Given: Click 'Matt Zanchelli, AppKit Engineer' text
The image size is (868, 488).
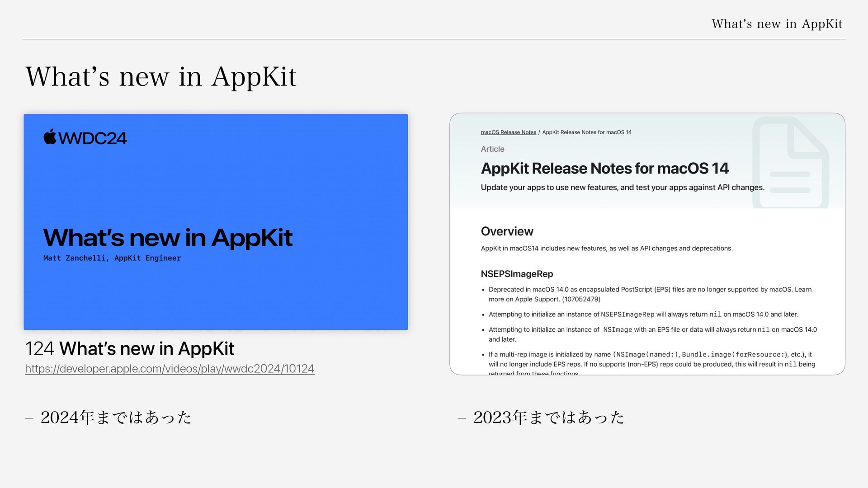Looking at the screenshot, I should point(112,258).
